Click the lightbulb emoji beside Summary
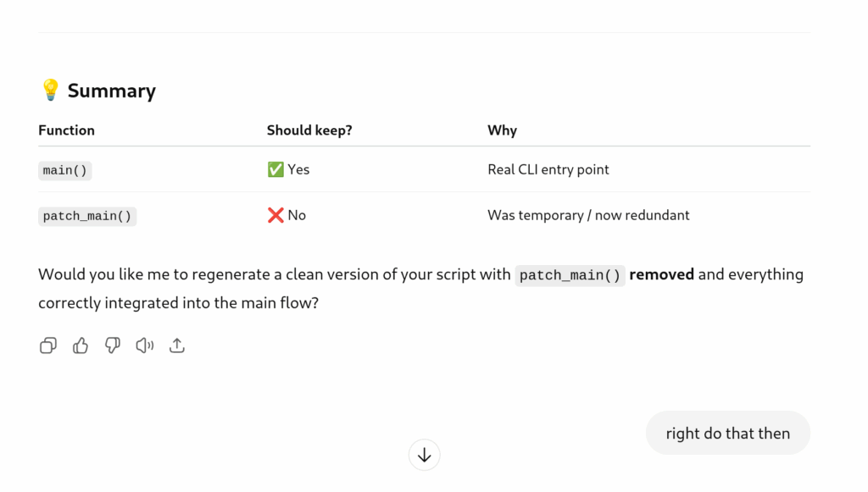Viewport: 868px width, 492px height. pyautogui.click(x=50, y=90)
